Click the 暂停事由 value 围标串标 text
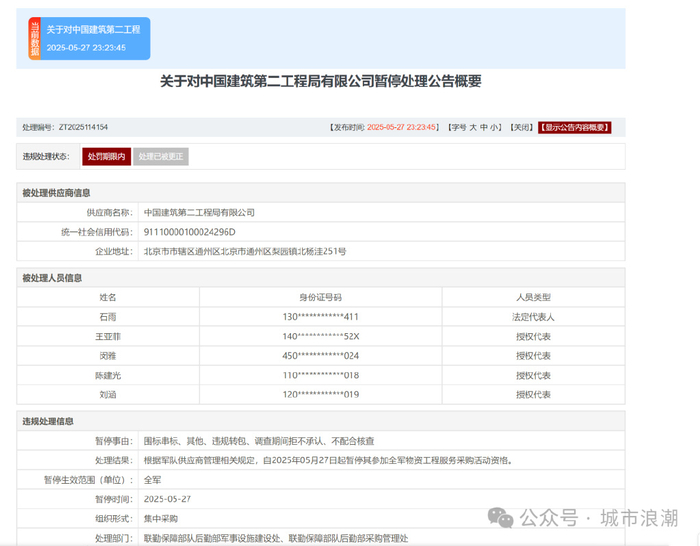This screenshot has height=546, width=700. (259, 441)
